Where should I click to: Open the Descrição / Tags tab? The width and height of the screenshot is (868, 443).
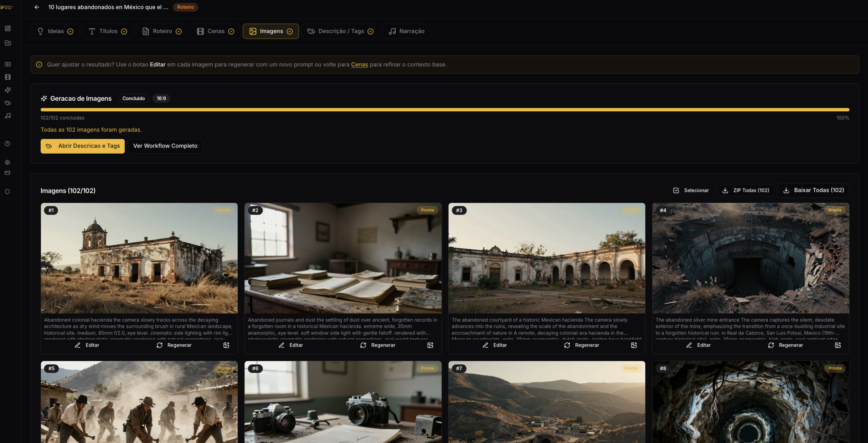[x=340, y=31]
